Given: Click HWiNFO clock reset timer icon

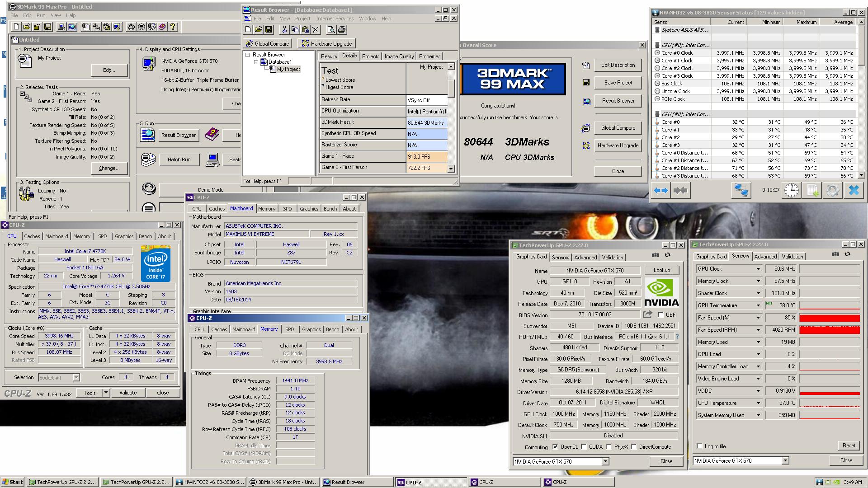Looking at the screenshot, I should [791, 190].
